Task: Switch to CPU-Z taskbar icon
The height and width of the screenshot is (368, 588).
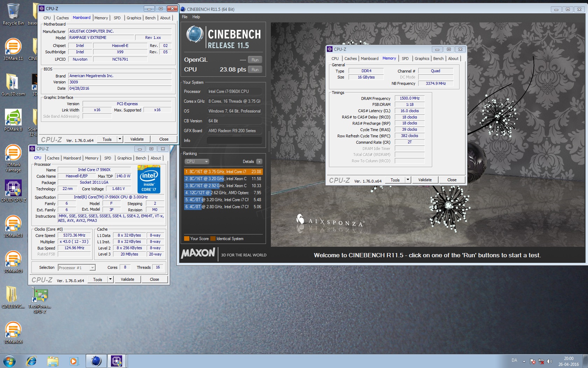Action: [117, 361]
